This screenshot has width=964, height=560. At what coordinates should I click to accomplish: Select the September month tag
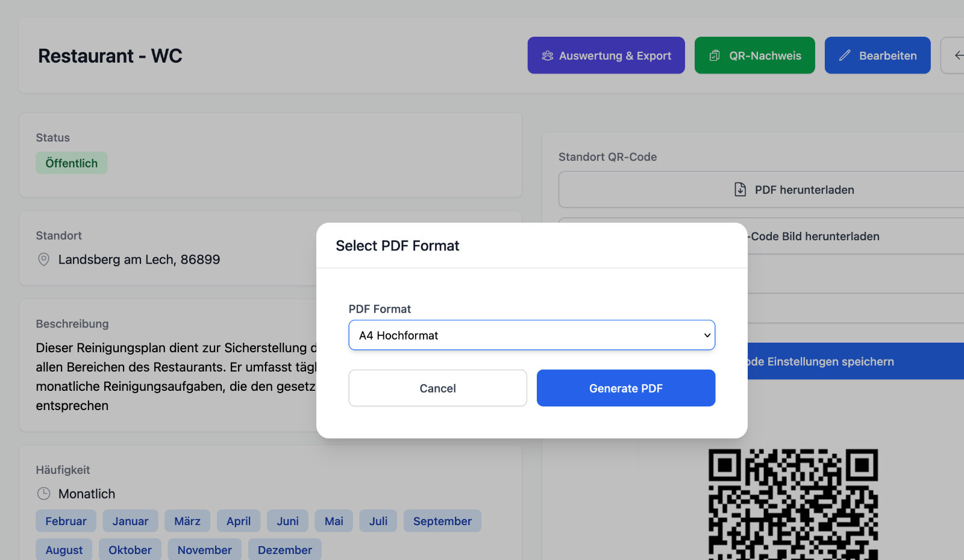(x=442, y=521)
